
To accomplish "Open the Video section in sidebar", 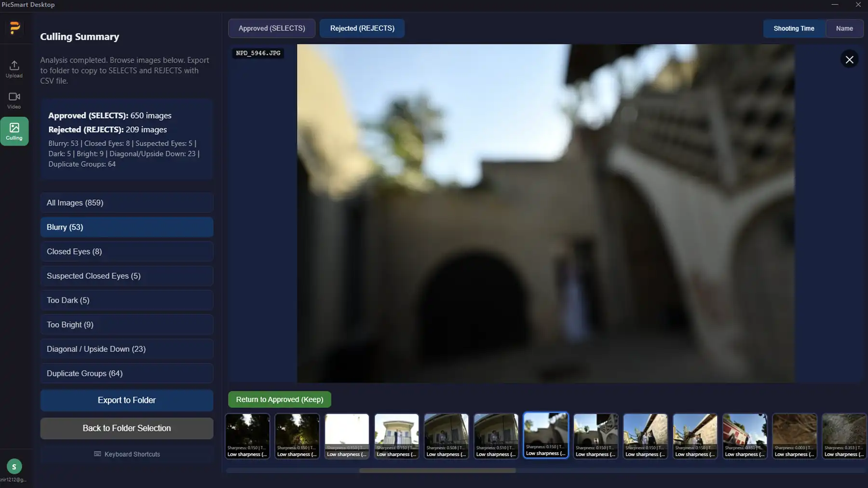I will 14,100.
